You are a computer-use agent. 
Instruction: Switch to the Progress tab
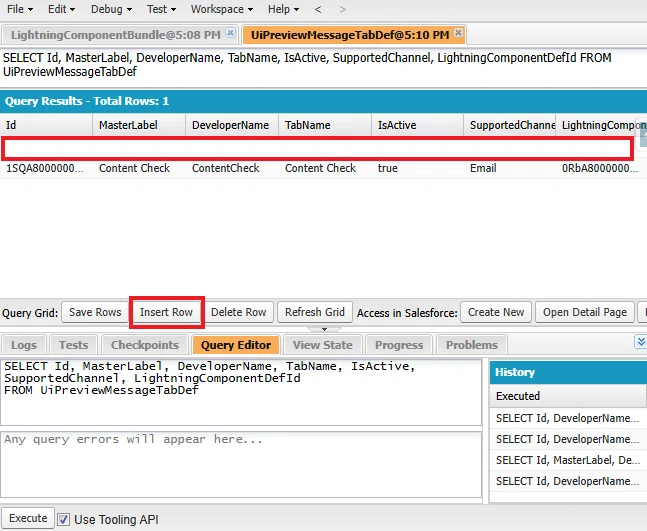tap(399, 345)
